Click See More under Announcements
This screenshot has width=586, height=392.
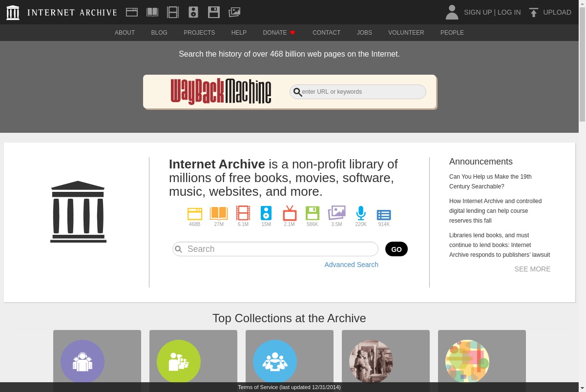532,269
